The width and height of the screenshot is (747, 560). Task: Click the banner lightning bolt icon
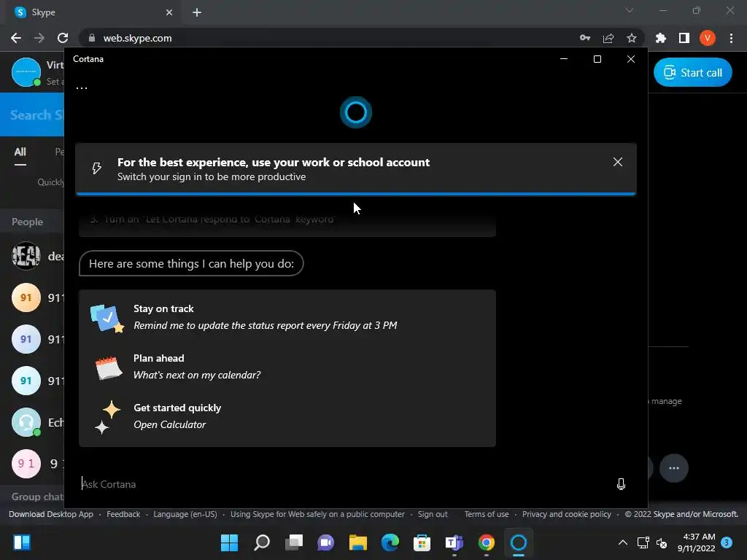[97, 168]
